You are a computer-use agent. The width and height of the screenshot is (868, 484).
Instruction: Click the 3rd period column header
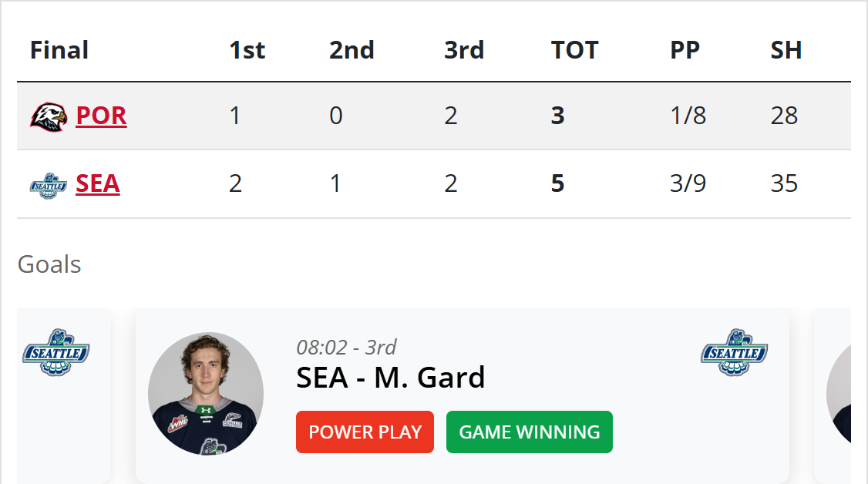(464, 50)
